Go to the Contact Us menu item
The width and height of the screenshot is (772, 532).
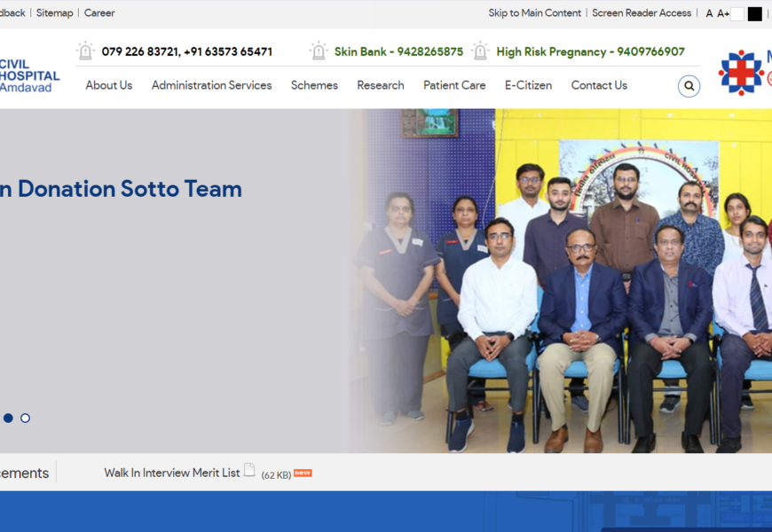click(x=599, y=85)
